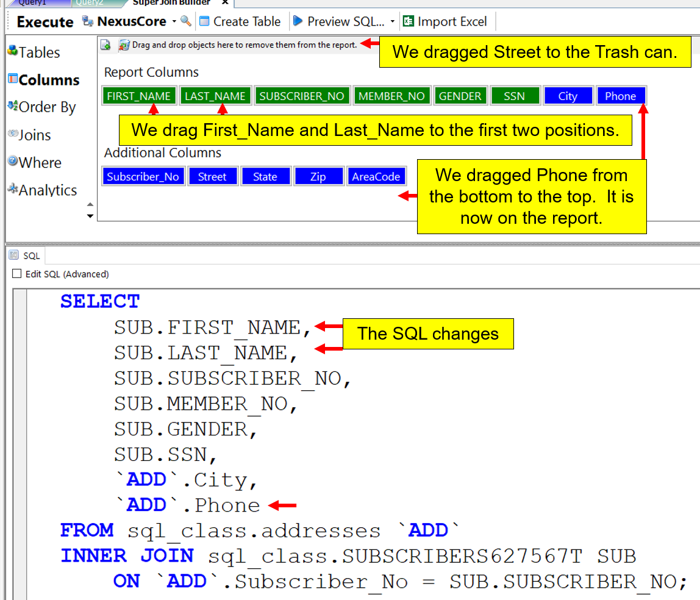This screenshot has height=600, width=700.
Task: Enable the Edit SQL (Advanced) checkbox
Action: pyautogui.click(x=17, y=274)
